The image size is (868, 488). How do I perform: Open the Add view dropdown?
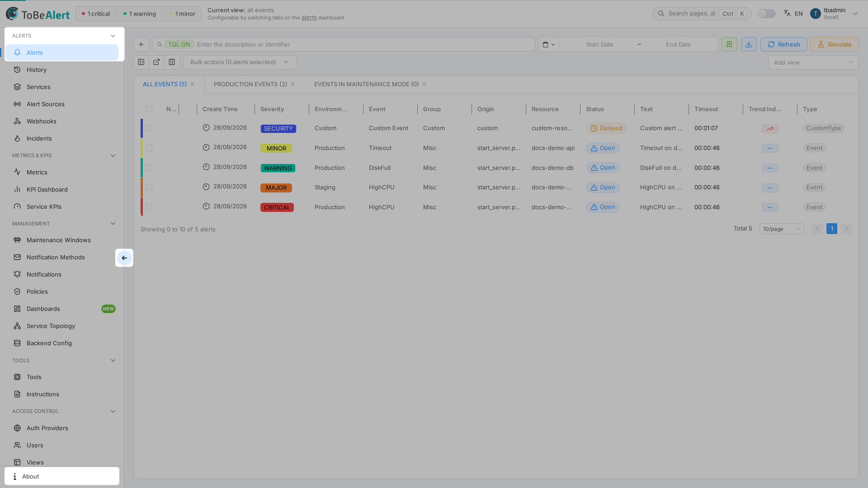pyautogui.click(x=813, y=62)
